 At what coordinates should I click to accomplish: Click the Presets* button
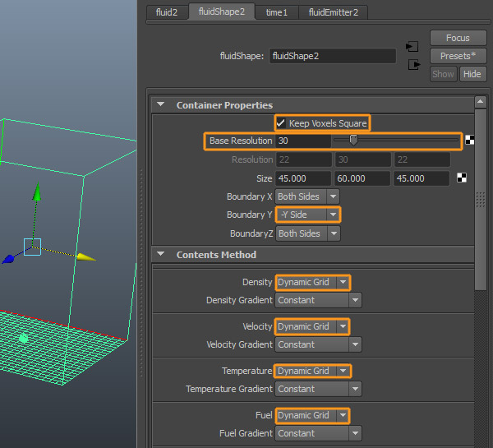pos(458,56)
